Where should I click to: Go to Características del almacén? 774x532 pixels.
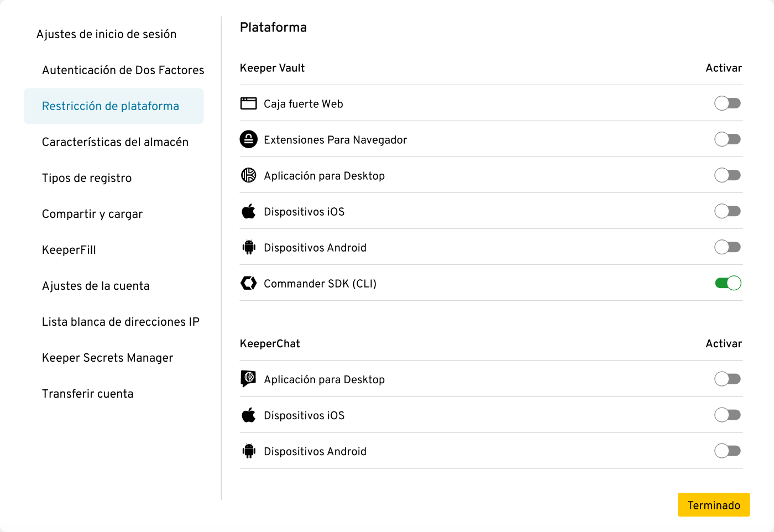(115, 142)
